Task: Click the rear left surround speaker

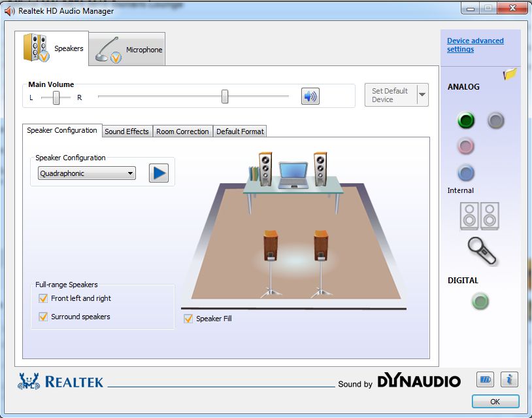Action: 271,264
